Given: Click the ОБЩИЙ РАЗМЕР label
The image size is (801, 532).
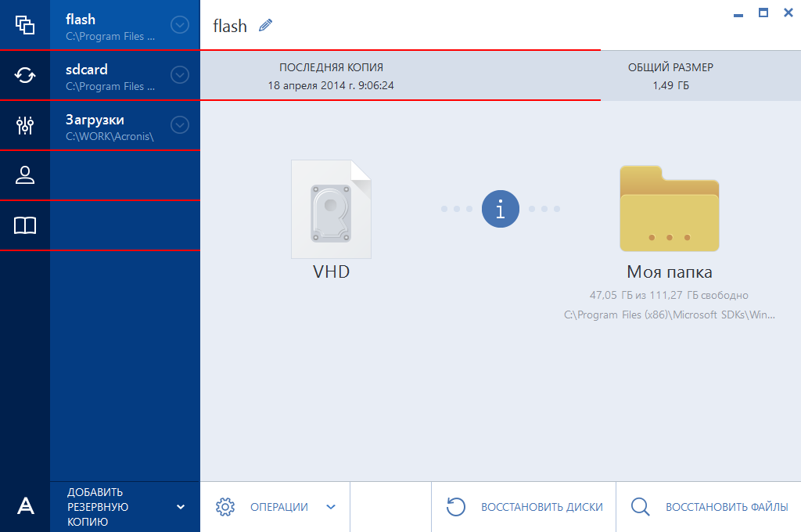Looking at the screenshot, I should [670, 67].
